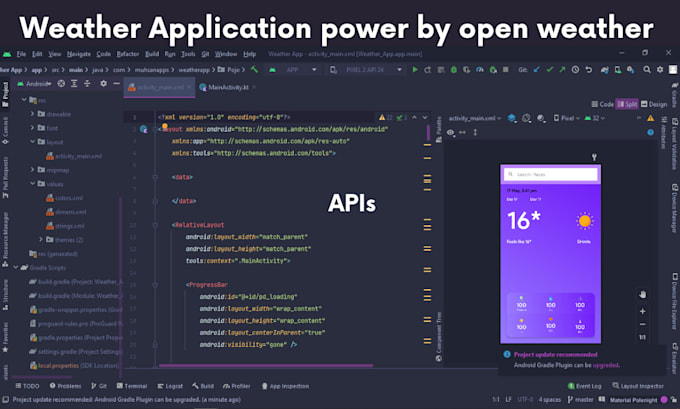The width and height of the screenshot is (680, 409).
Task: Open Search Everywhere magnifier icon
Action: point(647,70)
